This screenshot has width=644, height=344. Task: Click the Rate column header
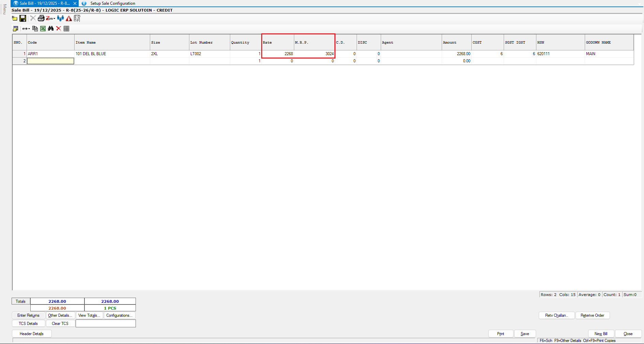tap(277, 43)
